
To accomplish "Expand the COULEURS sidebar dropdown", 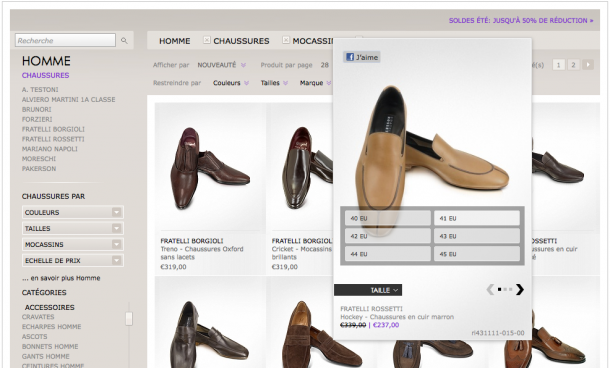I will click(x=73, y=212).
